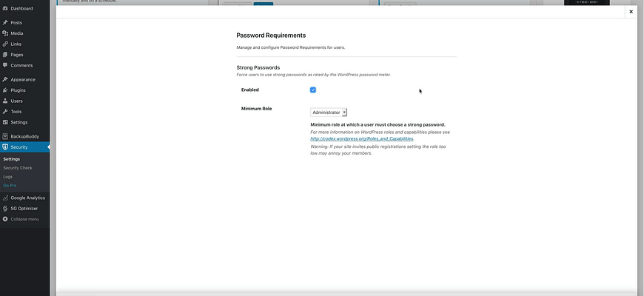Click the Comments bubble icon
The height and width of the screenshot is (296, 644).
click(x=5, y=65)
